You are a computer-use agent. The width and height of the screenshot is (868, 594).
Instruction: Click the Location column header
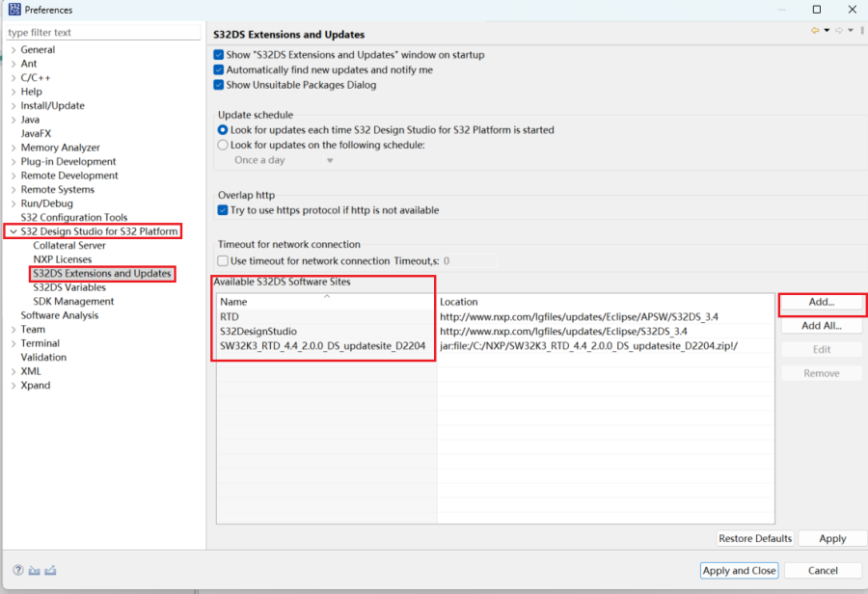[606, 302]
